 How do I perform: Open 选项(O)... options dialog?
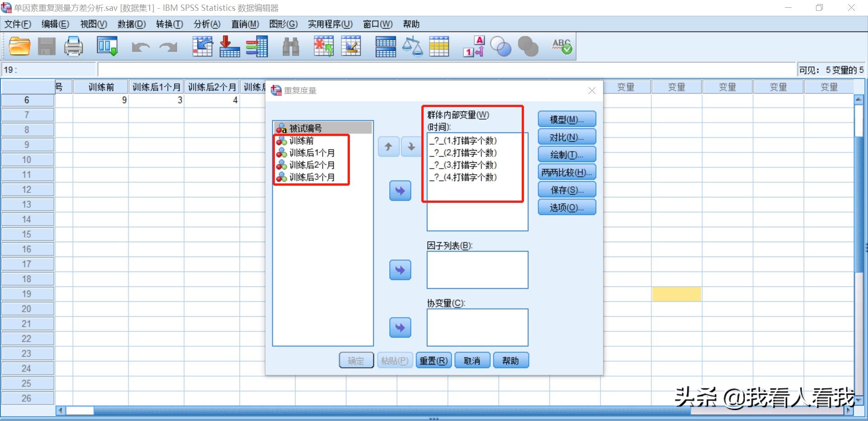tap(567, 208)
